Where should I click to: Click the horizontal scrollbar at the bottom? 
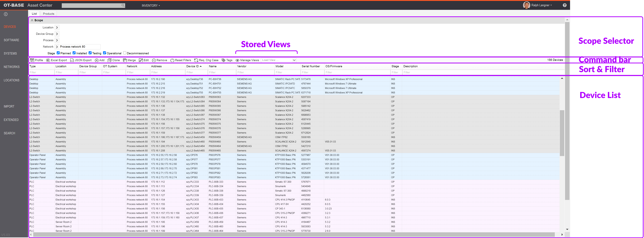coord(294,234)
